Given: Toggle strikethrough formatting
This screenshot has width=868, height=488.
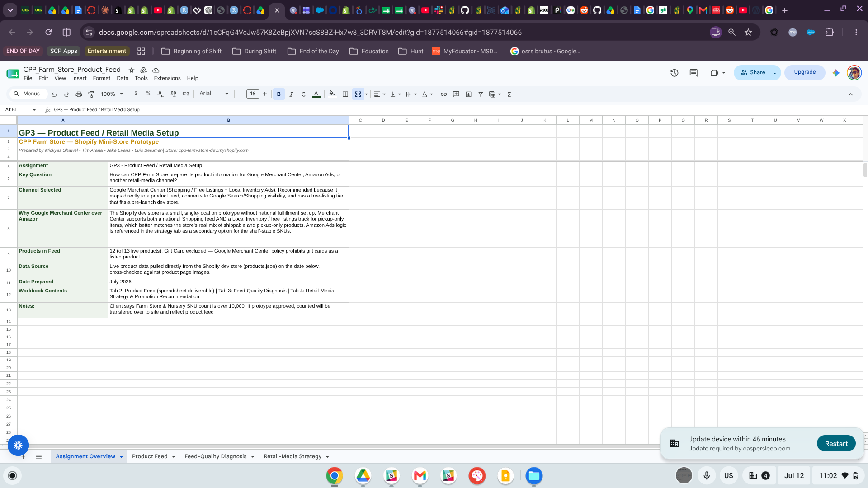Looking at the screenshot, I should (304, 94).
